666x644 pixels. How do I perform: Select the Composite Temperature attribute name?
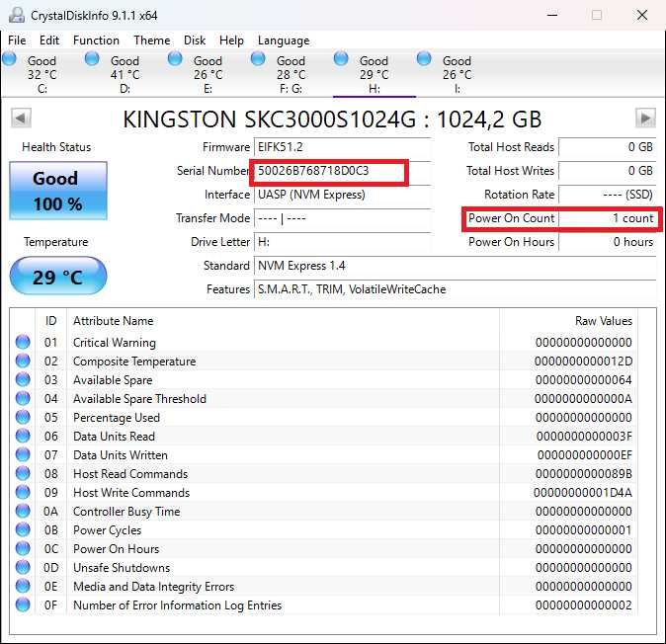click(x=134, y=362)
